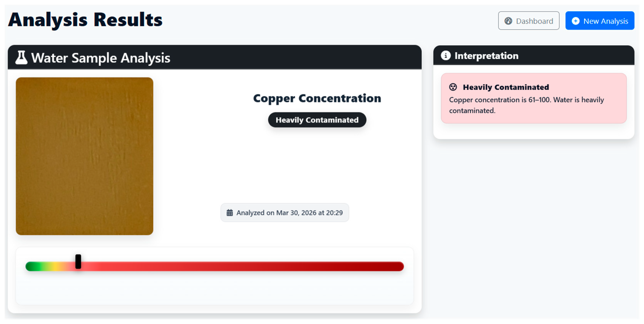Viewport: 644px width, 324px height.
Task: Click the radiation hazard icon in alert
Action: pyautogui.click(x=453, y=87)
